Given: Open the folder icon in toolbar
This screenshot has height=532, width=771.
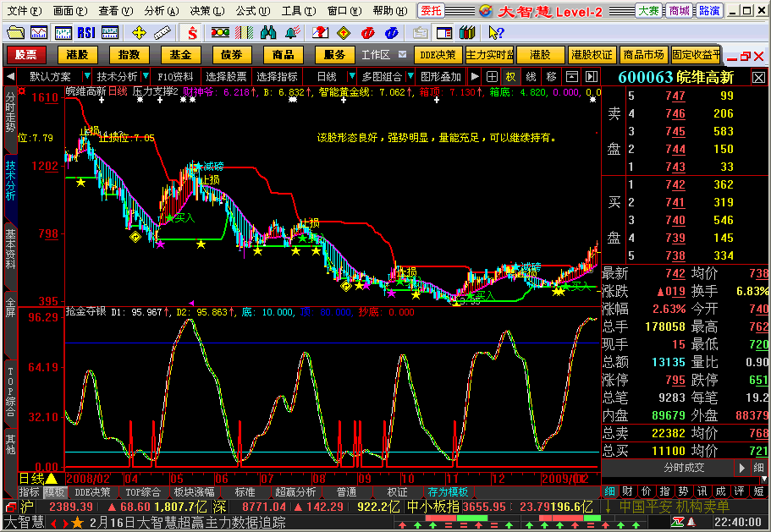Looking at the screenshot, I should (x=16, y=33).
